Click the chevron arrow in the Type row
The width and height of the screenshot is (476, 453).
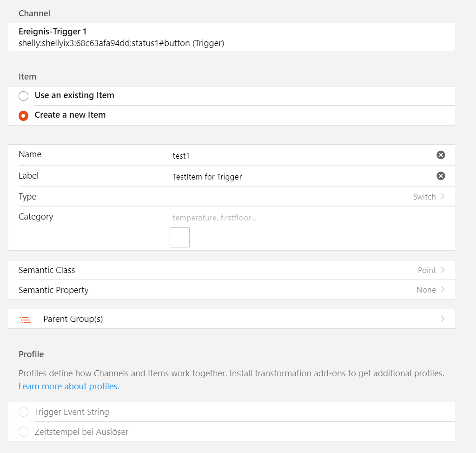pos(443,197)
